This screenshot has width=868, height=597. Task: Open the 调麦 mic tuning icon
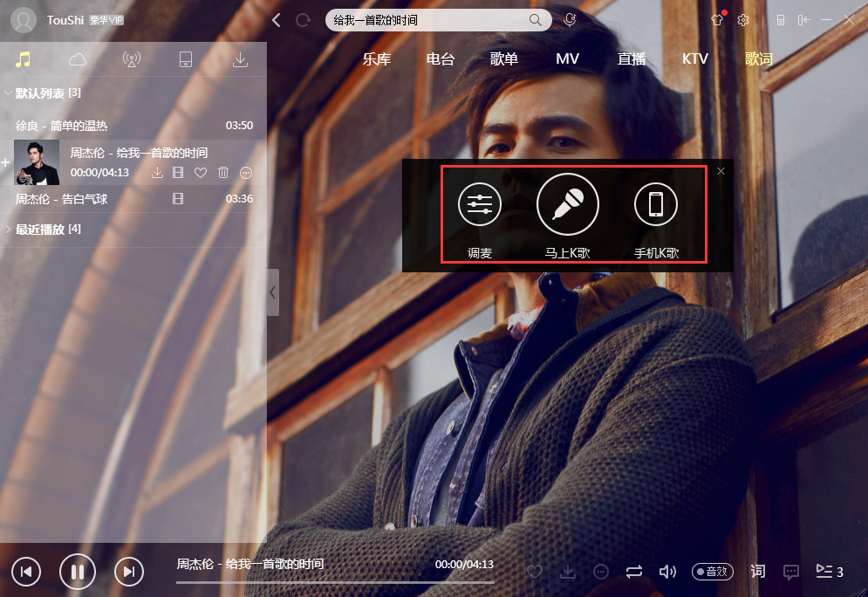pyautogui.click(x=480, y=205)
